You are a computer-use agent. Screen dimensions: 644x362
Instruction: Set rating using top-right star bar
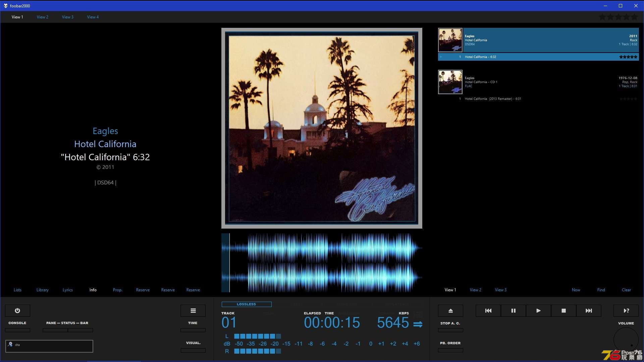pyautogui.click(x=619, y=17)
